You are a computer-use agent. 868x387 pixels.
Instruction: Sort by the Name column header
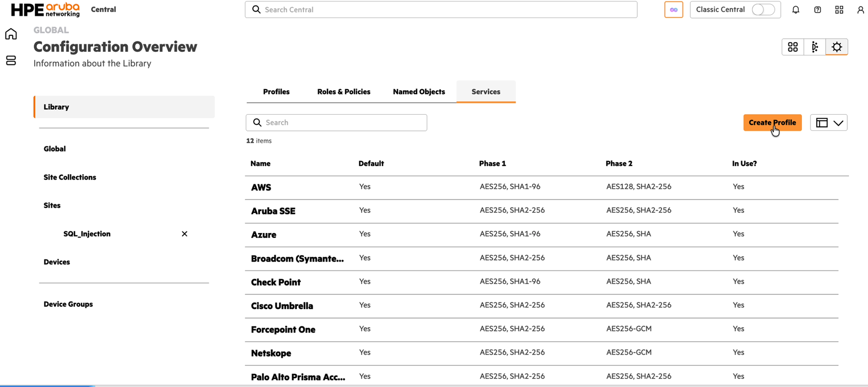[260, 164]
